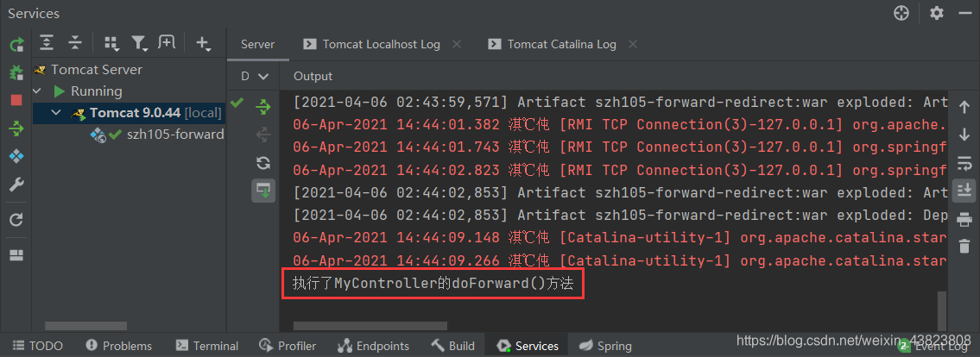Open the Terminal tool window
This screenshot has height=357, width=980.
pos(207,346)
